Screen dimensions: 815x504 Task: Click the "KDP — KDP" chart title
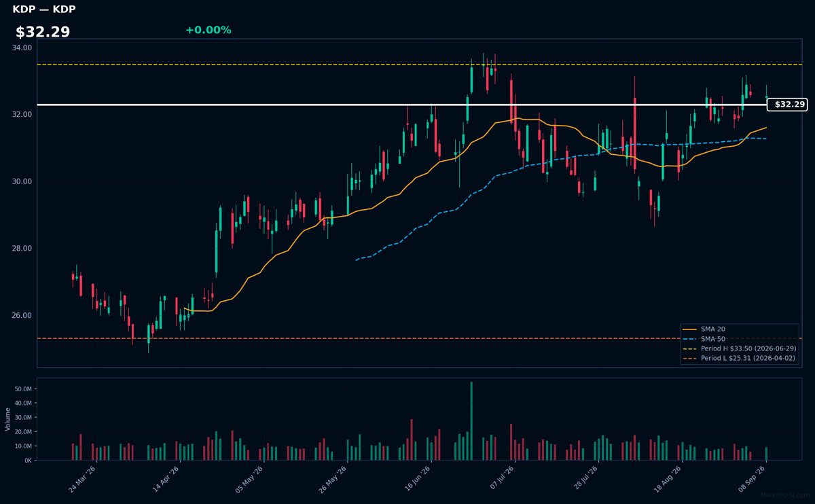(x=44, y=10)
